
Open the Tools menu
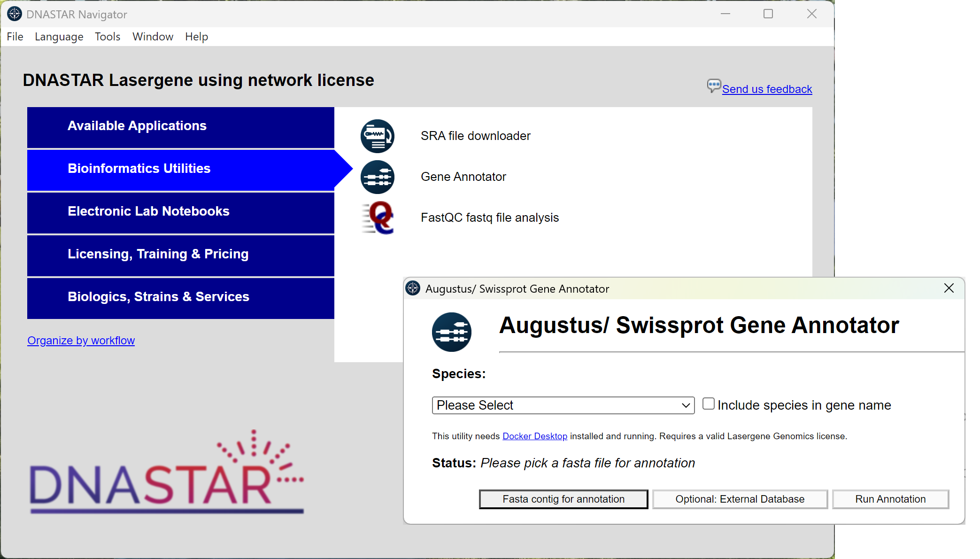point(108,37)
